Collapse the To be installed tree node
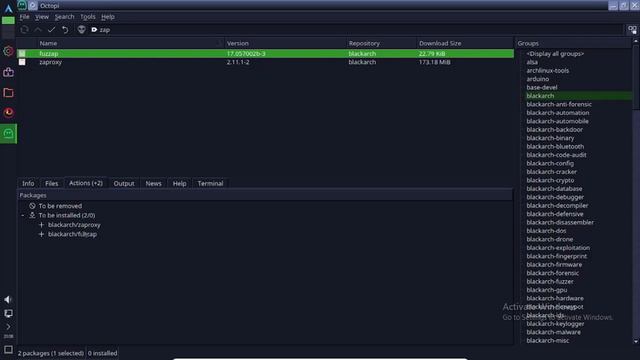640x360 pixels. tap(22, 215)
